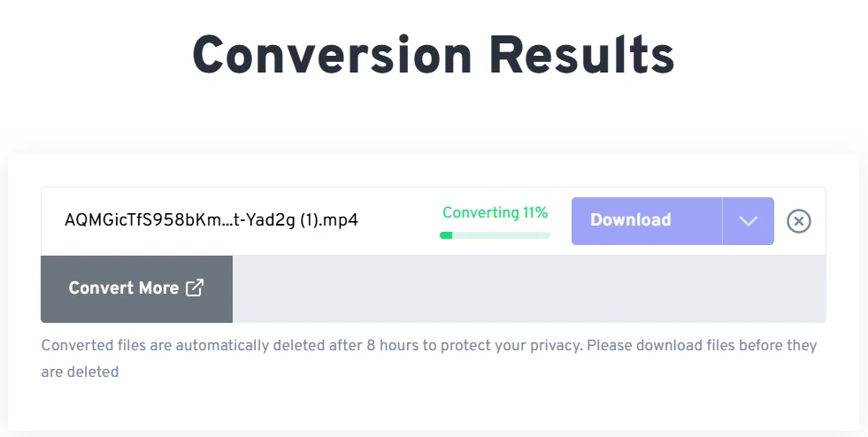Click blank space between file name and status
868x437 pixels.
click(x=398, y=221)
